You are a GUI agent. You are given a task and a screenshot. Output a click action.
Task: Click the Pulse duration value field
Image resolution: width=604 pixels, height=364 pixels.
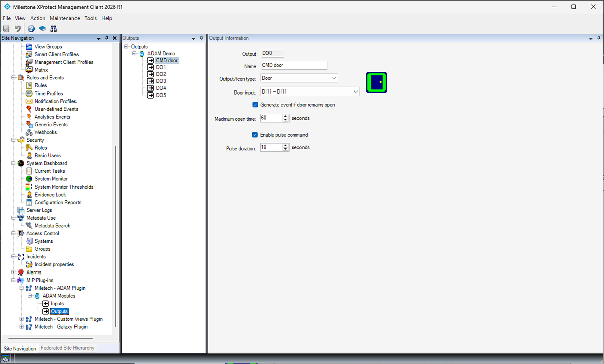tap(271, 147)
